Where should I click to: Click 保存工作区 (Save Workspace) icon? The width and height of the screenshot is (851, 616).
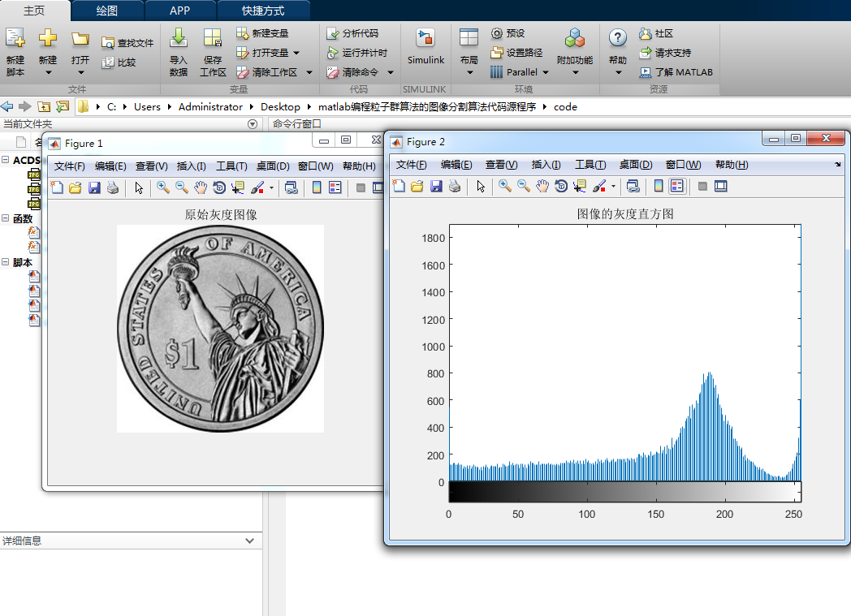click(x=212, y=38)
